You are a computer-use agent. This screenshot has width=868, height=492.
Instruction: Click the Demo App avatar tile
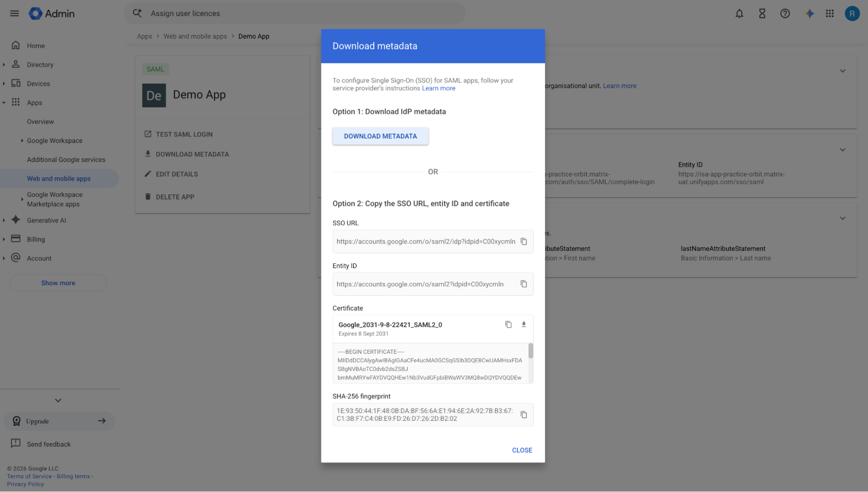[154, 96]
